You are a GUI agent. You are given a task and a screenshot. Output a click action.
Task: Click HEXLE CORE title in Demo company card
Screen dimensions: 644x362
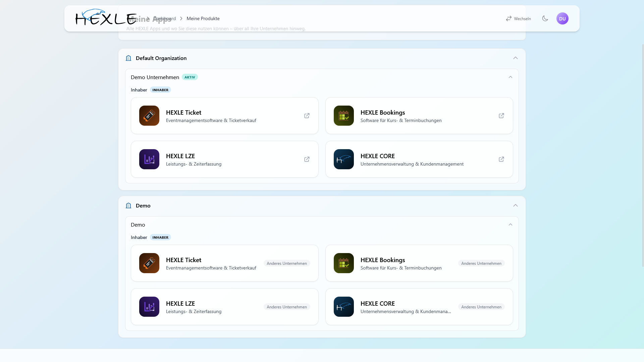(378, 303)
